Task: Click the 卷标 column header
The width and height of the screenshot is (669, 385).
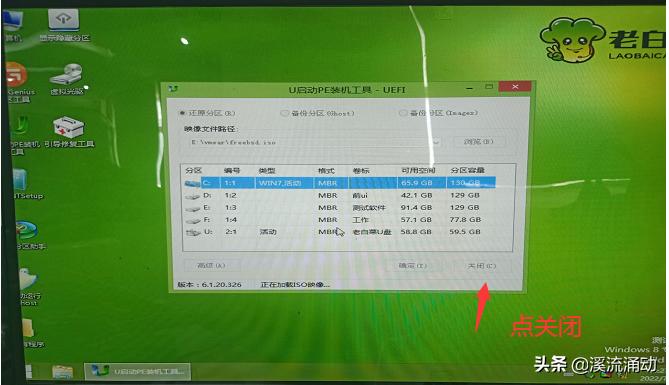Action: (361, 171)
